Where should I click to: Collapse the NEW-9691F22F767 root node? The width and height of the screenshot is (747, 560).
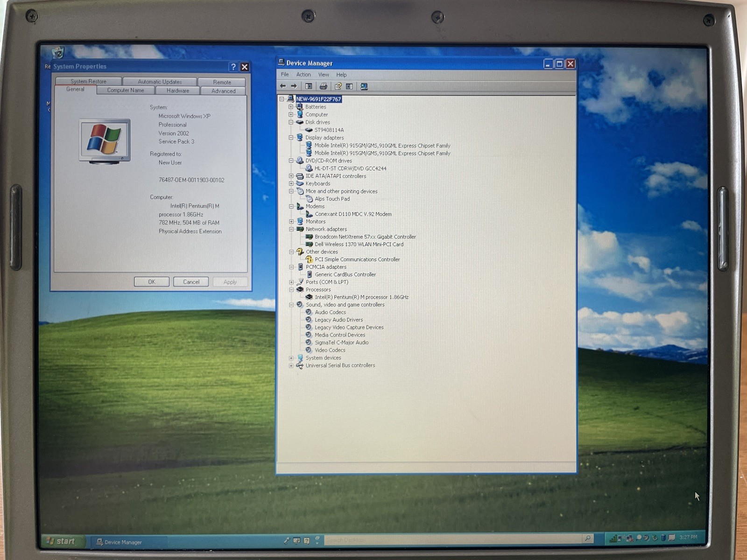coord(282,99)
